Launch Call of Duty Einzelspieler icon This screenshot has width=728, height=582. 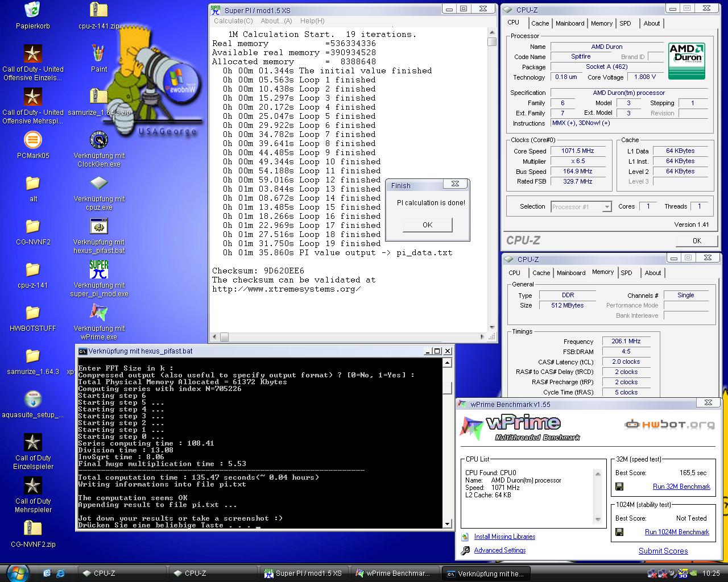pos(33,442)
